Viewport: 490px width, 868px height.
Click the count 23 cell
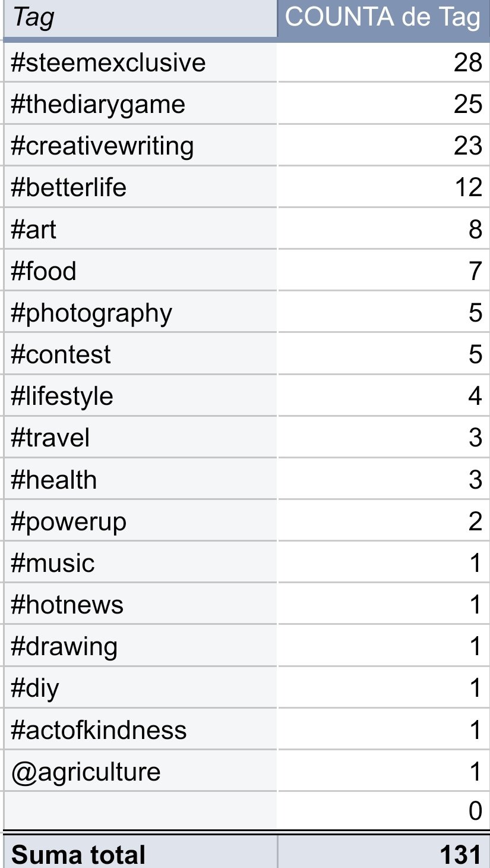[384, 146]
